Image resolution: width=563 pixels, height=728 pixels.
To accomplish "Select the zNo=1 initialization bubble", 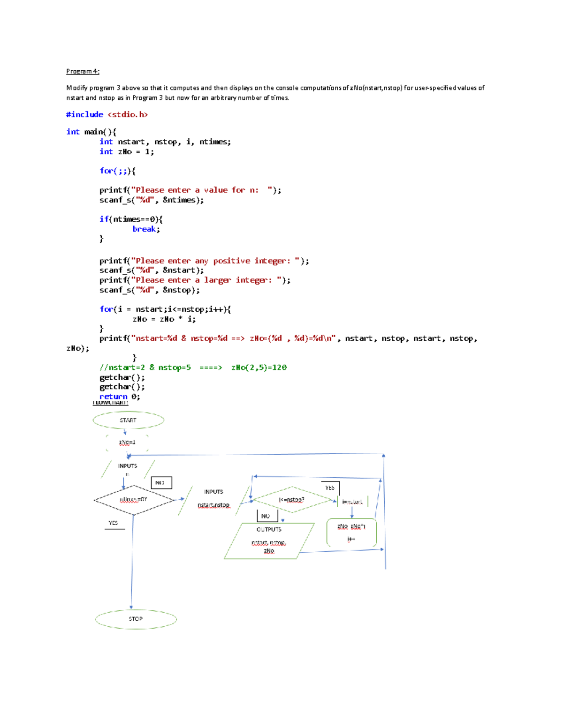I will 127,441.
